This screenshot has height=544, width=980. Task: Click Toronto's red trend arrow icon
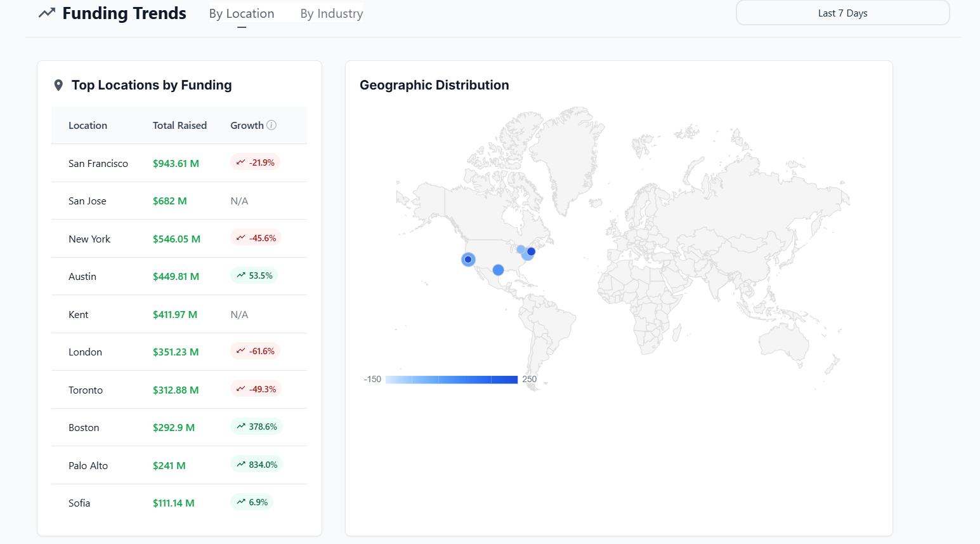[x=240, y=388]
